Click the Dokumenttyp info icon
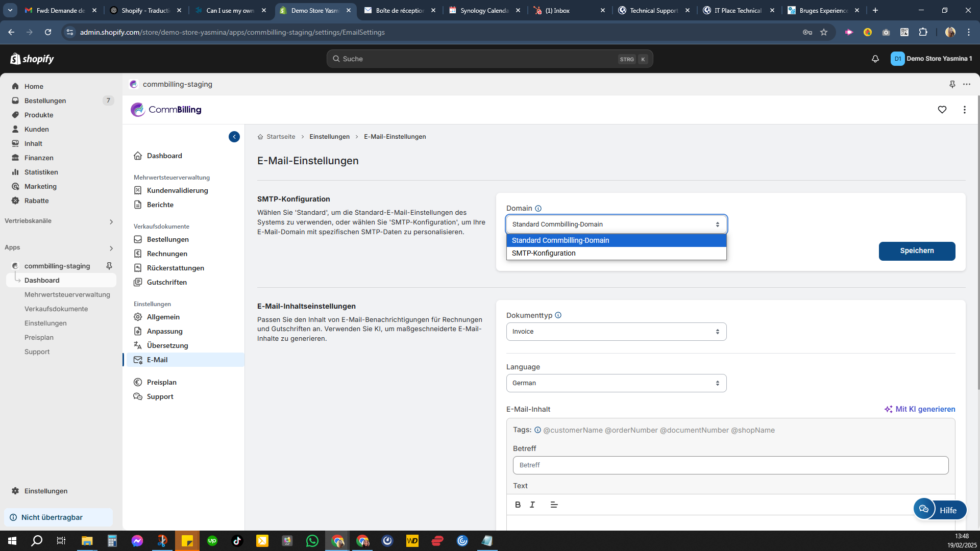This screenshot has width=980, height=551. coord(558,315)
